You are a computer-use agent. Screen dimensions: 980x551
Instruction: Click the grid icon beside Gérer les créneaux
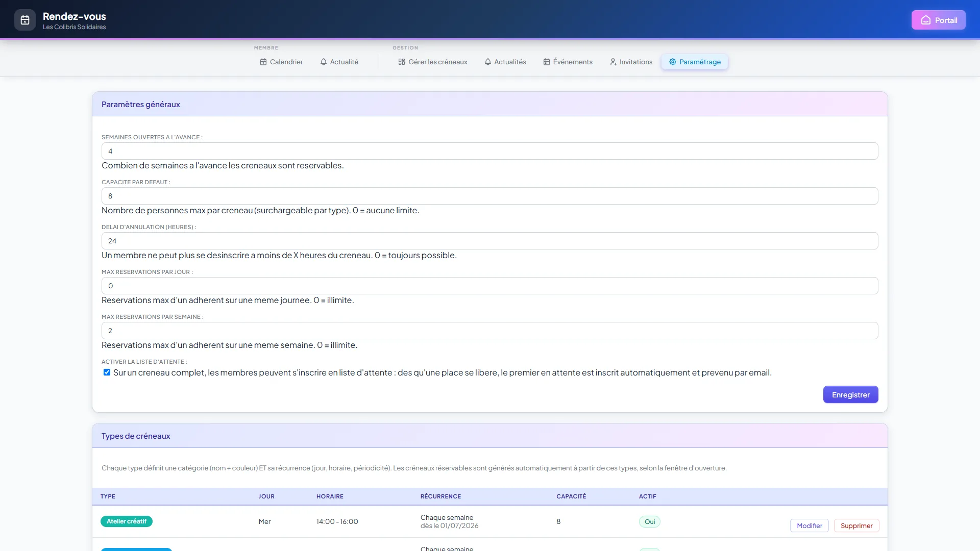coord(402,62)
